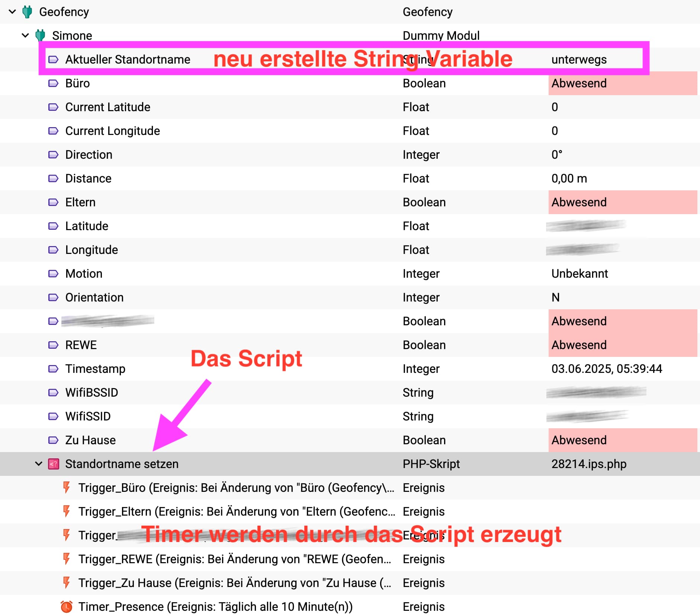Click the variable icon next to REWE
Image resolution: width=700 pixels, height=616 pixels.
click(x=54, y=345)
